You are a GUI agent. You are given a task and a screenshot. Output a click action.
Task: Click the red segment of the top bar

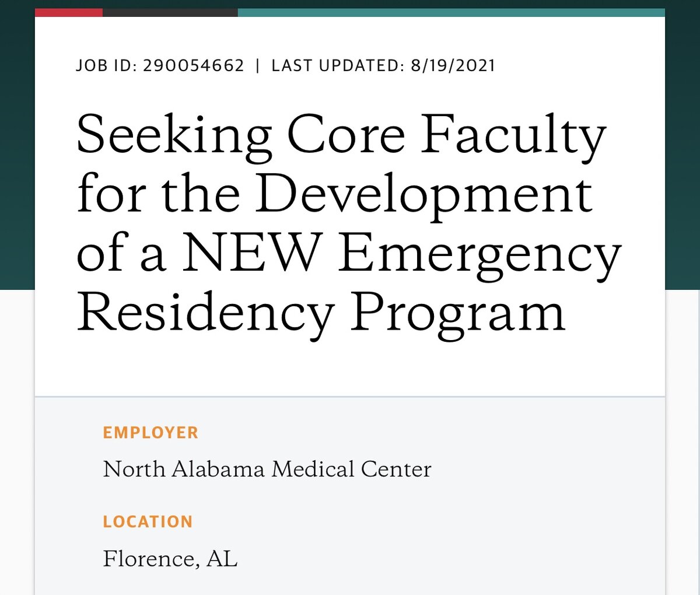[69, 12]
